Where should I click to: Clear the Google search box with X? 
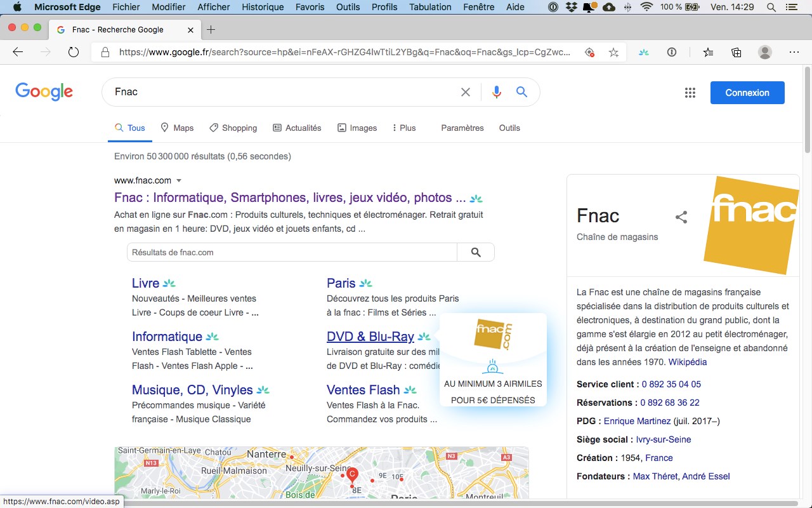(x=466, y=92)
